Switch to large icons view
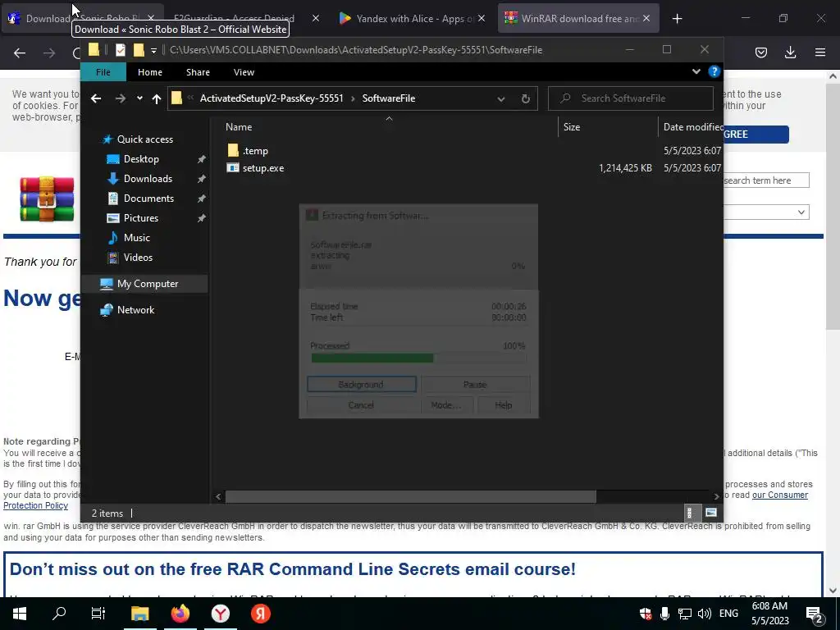 click(x=711, y=514)
